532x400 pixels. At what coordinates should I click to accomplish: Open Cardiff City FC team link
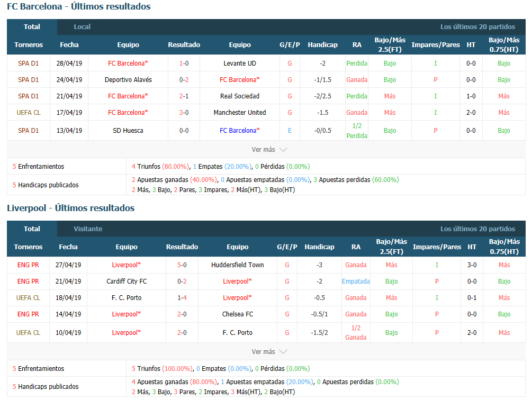pos(127,281)
